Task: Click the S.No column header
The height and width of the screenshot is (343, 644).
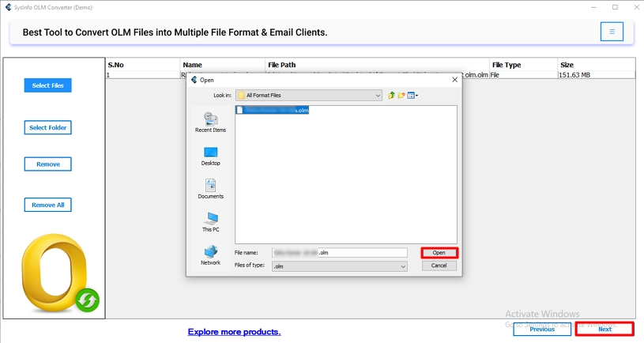Action: click(142, 65)
